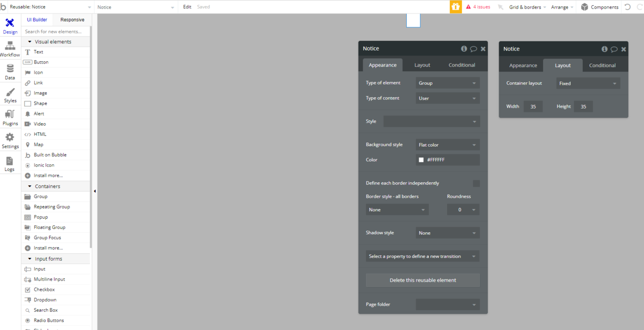This screenshot has height=330, width=644.
Task: Open the Grid & borders menu
Action: point(528,7)
